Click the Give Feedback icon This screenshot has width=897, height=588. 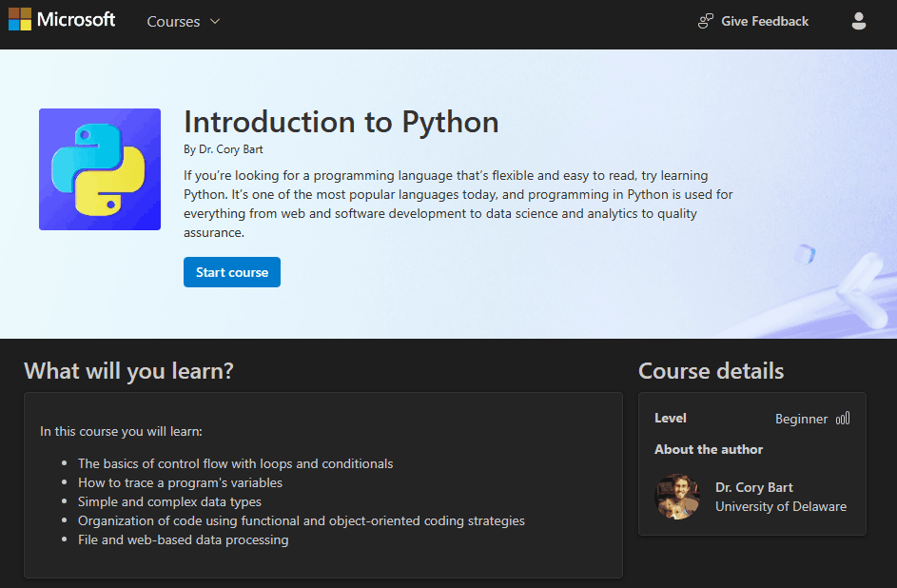coord(706,21)
